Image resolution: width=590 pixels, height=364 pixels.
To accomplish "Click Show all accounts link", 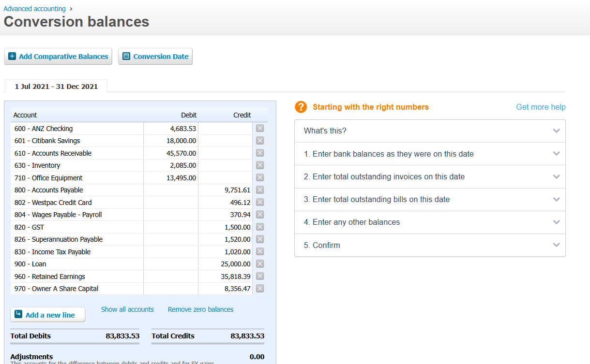I will (127, 309).
